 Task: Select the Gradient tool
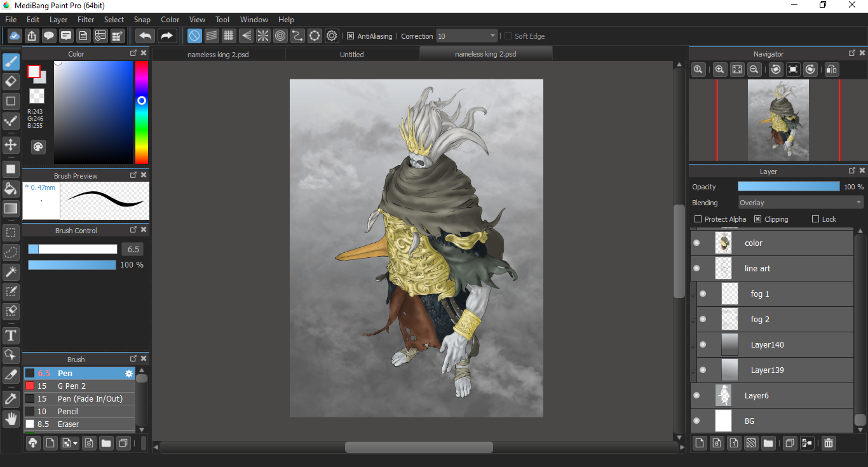pos(11,208)
